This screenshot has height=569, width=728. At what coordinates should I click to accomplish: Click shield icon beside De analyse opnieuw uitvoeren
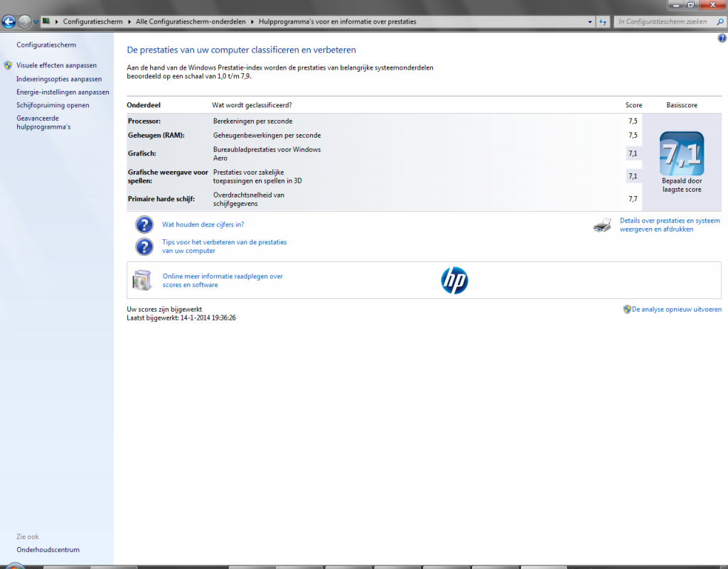[x=627, y=309]
